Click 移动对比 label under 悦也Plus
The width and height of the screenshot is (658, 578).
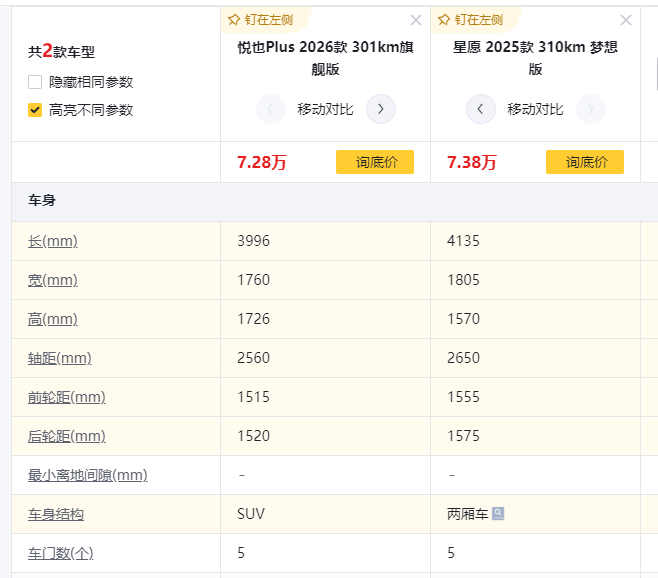click(325, 109)
